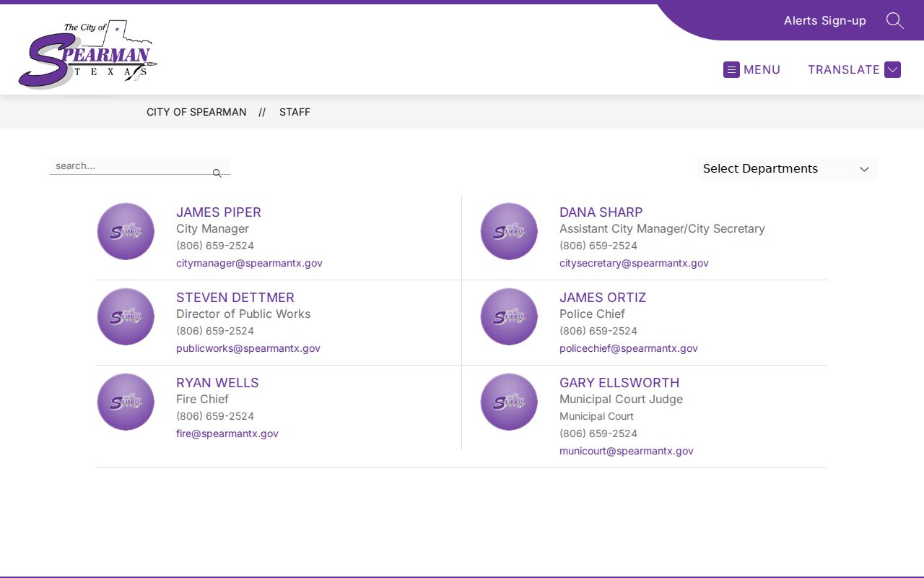Click CITY OF SPEARMAN breadcrumb
Viewport: 924px width, 578px height.
[x=196, y=112]
